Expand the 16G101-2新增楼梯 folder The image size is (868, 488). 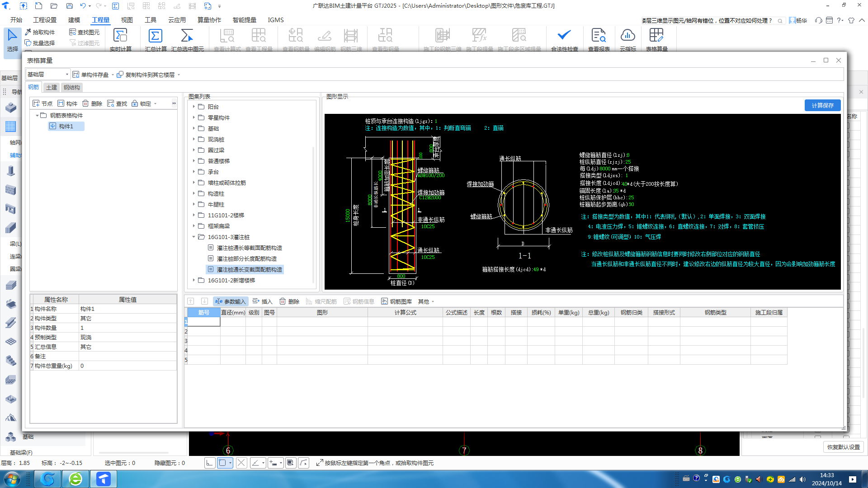pos(194,280)
